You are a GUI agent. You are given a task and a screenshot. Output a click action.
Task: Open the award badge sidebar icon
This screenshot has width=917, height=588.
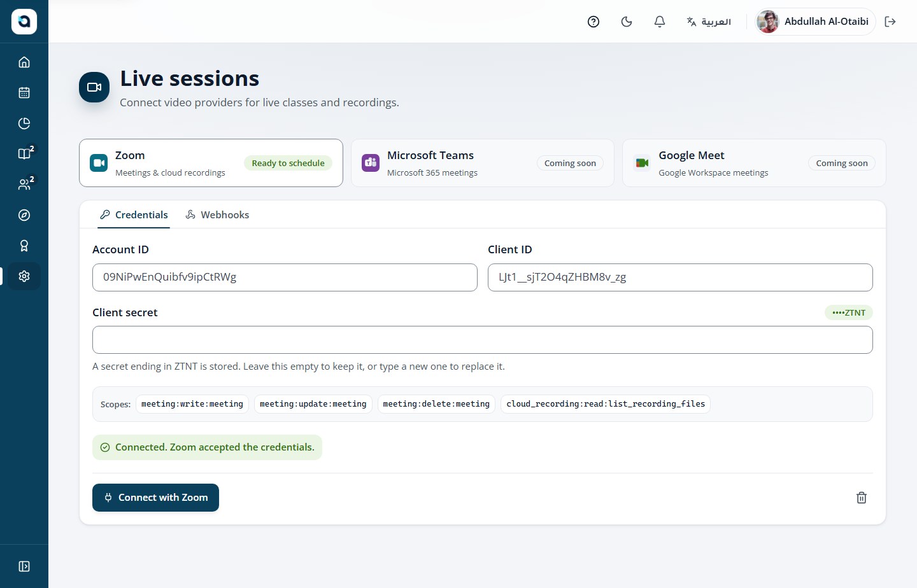coord(24,246)
